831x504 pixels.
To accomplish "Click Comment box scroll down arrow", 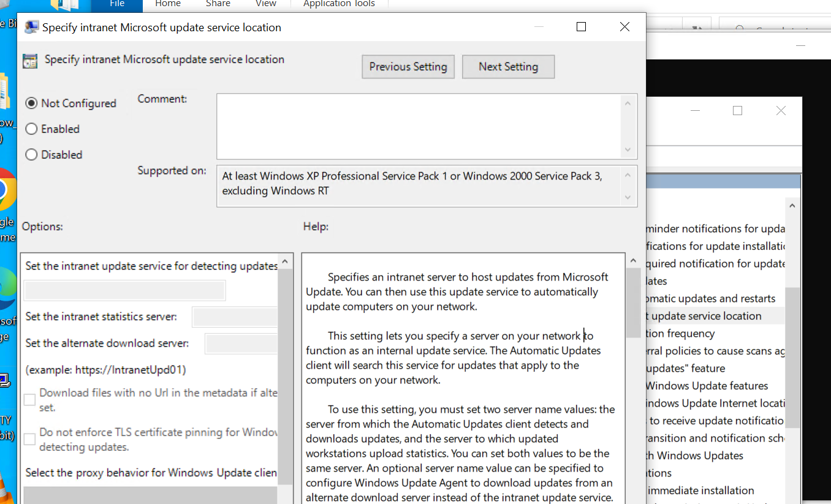I will coord(628,149).
